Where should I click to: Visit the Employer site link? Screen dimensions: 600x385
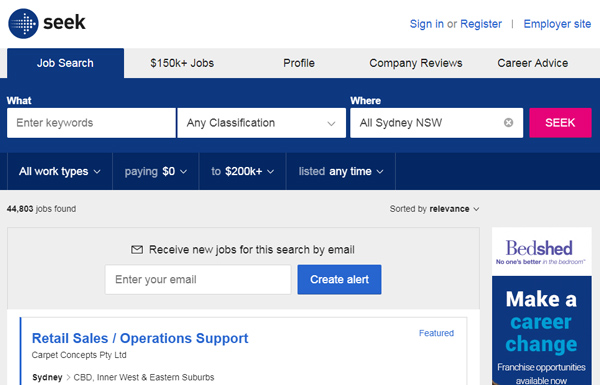click(x=557, y=24)
